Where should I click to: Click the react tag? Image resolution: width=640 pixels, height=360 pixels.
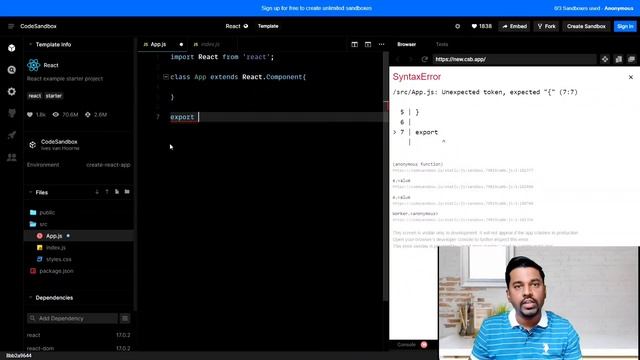tap(35, 96)
